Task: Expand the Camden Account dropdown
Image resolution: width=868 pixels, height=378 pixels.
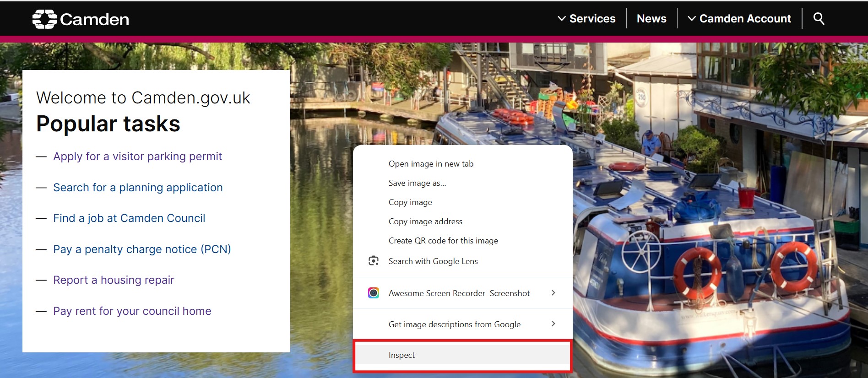Action: [x=739, y=19]
